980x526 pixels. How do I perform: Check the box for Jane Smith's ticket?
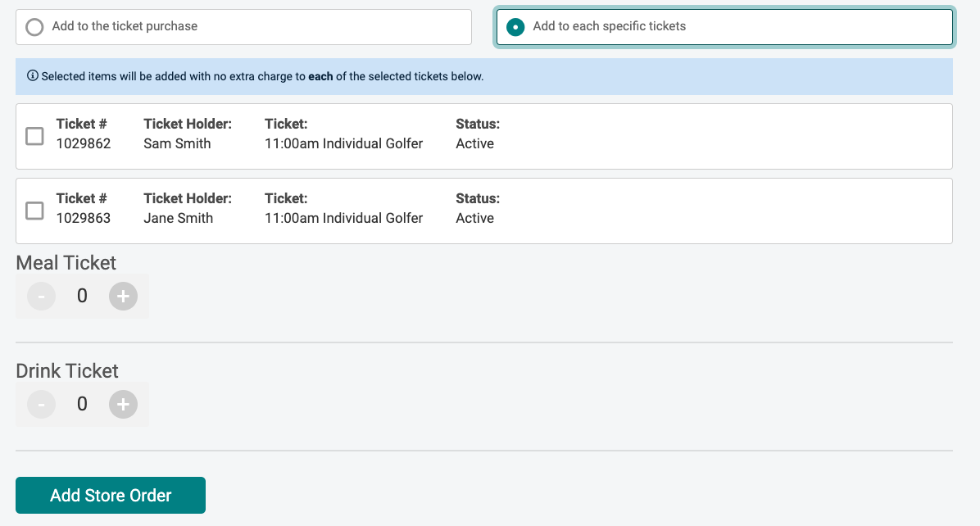pos(34,211)
